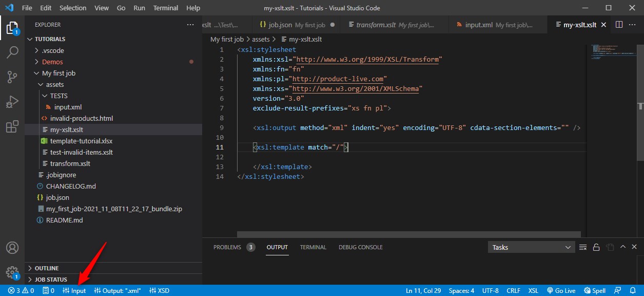The width and height of the screenshot is (644, 296).
Task: Expand the OUTLINE section
Action: coord(47,268)
